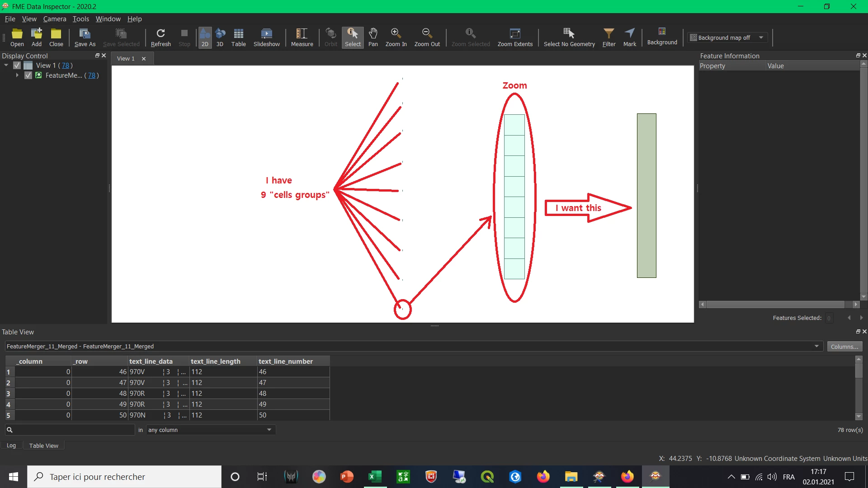Expand the FeatureMerger tree node
This screenshot has height=488, width=868.
[17, 75]
